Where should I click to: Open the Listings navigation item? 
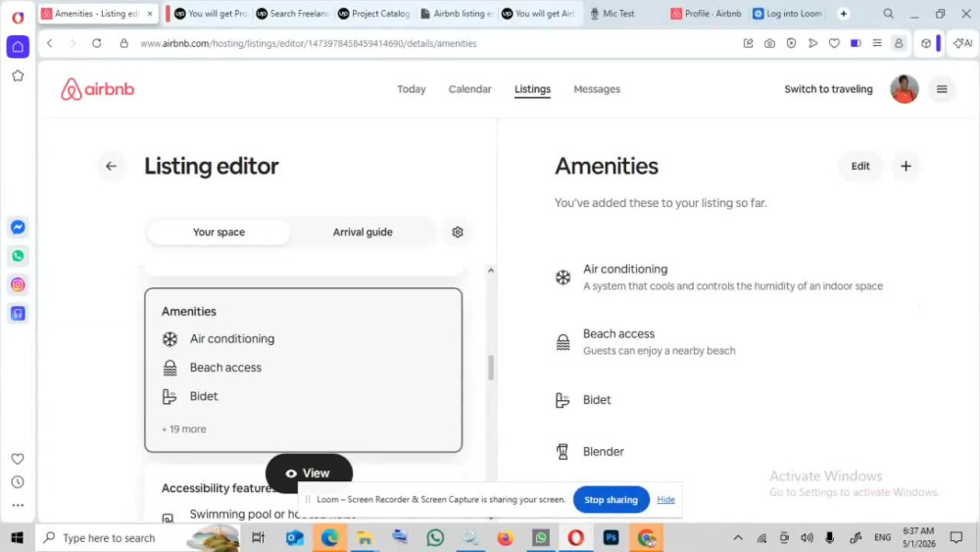(532, 89)
